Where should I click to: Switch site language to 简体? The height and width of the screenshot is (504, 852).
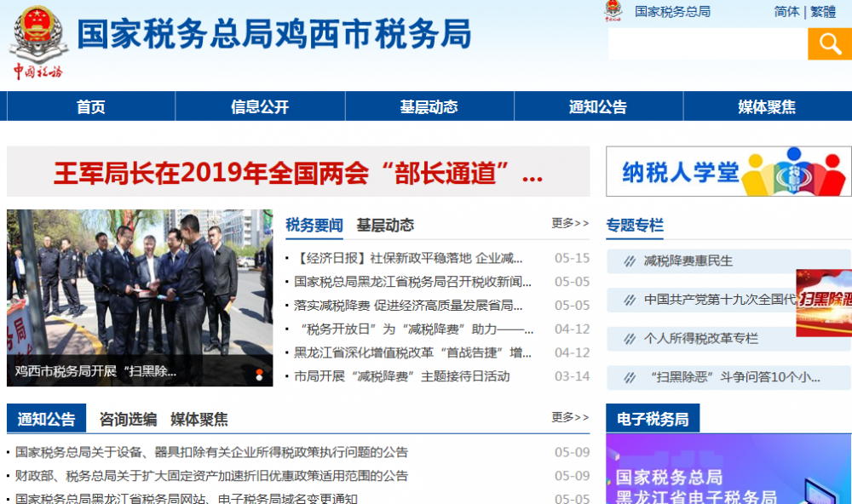pos(786,12)
